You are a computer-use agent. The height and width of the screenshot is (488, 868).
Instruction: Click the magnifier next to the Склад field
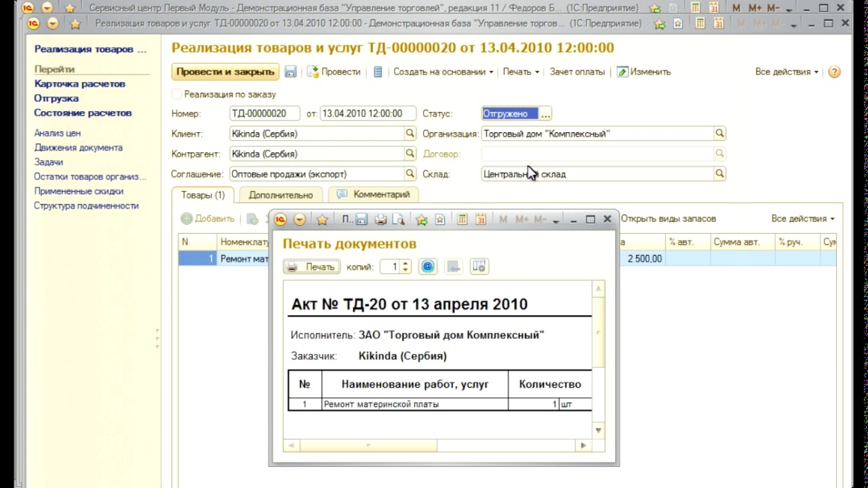coord(720,174)
